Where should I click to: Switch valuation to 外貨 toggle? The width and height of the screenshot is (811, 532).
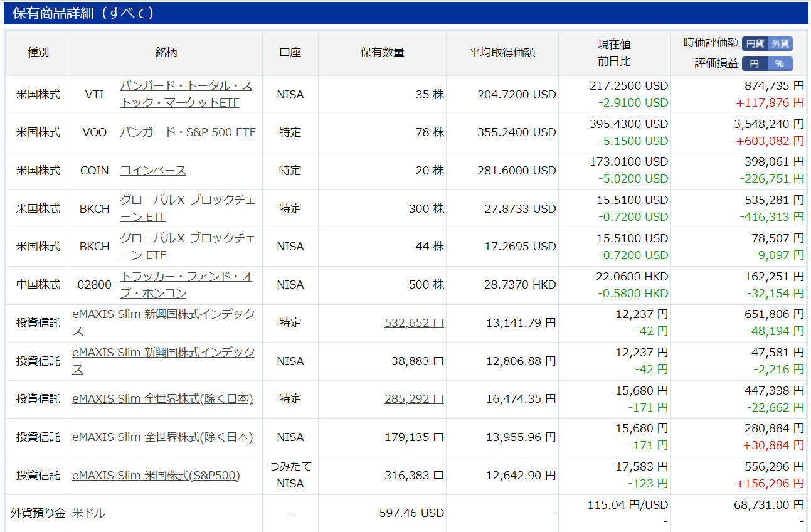point(780,43)
